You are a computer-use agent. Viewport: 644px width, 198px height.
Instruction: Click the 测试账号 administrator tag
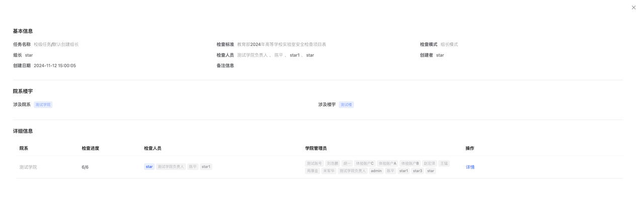(314, 163)
